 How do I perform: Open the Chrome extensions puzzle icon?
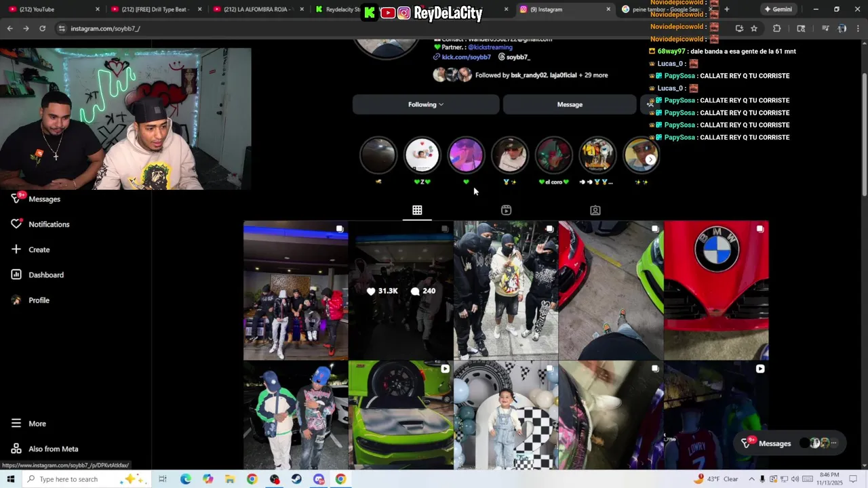point(777,28)
